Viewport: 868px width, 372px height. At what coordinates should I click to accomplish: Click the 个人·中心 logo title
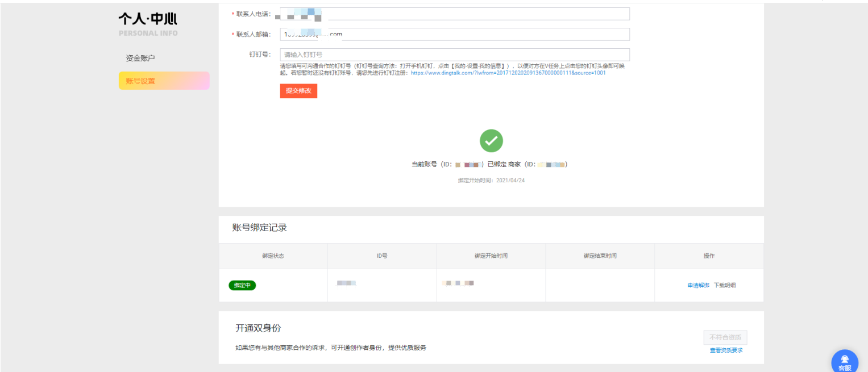tap(148, 19)
